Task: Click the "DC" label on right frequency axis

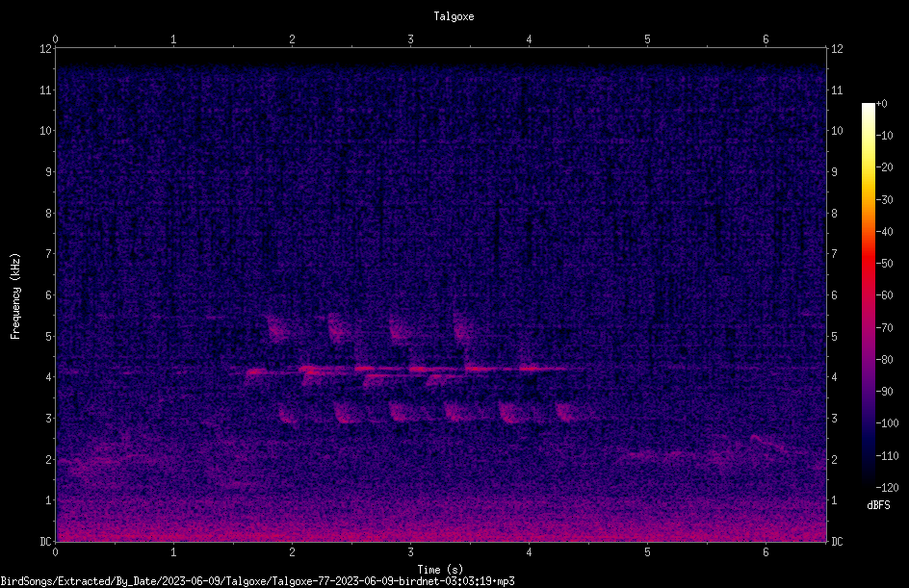Action: [x=837, y=542]
